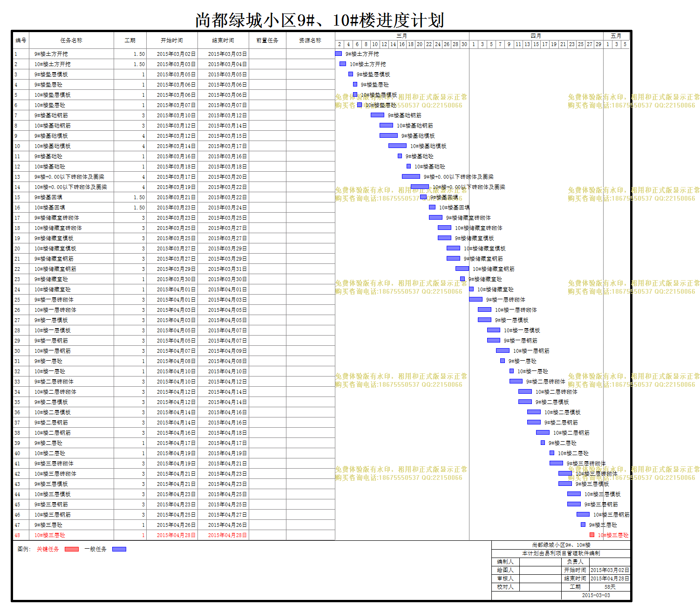Select row 35 task name 9#楼二层模板 in table

51,402
